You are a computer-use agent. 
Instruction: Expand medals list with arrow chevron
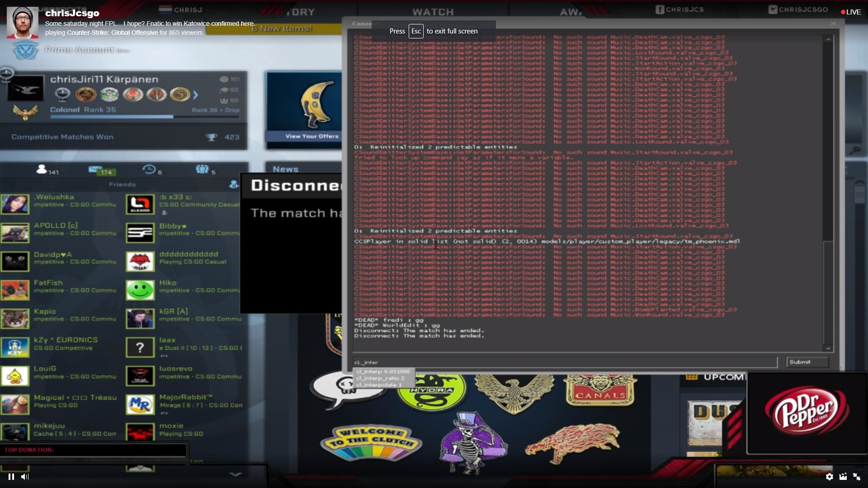196,95
